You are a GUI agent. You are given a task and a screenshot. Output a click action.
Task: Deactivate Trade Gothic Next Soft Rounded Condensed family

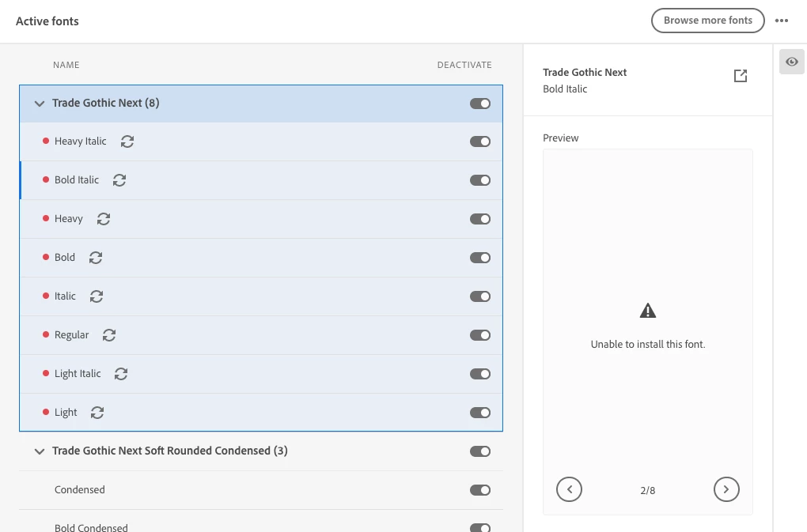pyautogui.click(x=479, y=451)
